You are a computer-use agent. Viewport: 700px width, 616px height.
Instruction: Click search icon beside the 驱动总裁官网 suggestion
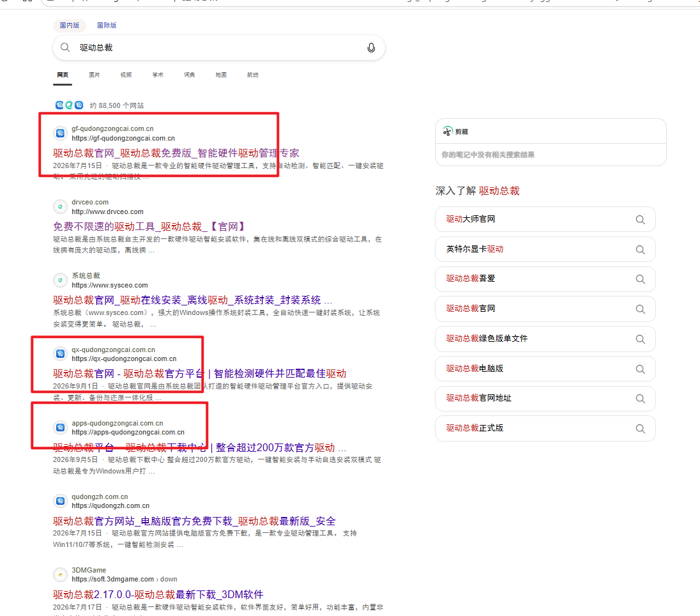click(640, 309)
